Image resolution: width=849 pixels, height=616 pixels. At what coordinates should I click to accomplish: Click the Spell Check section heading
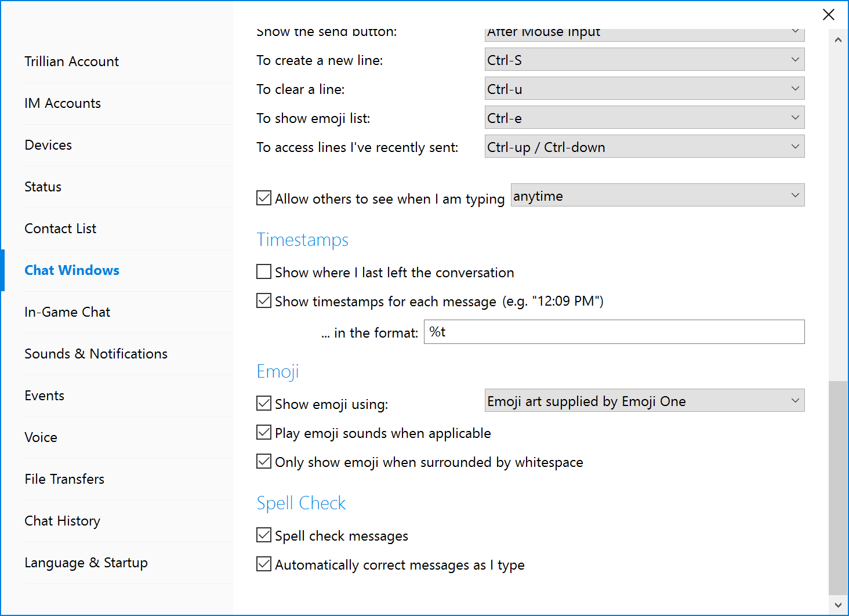[301, 503]
